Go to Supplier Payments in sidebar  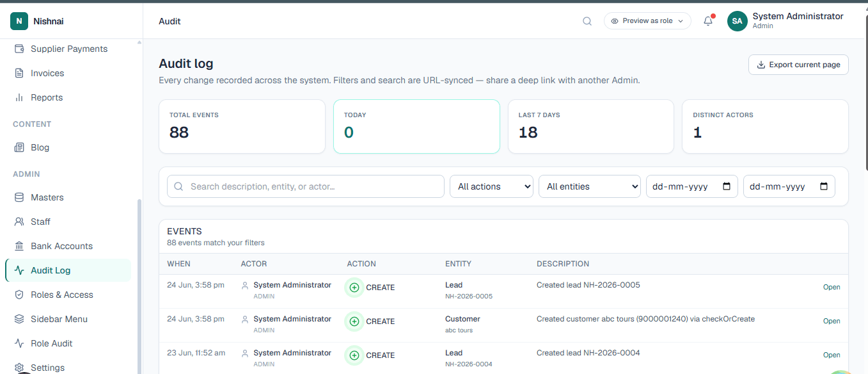tap(68, 49)
